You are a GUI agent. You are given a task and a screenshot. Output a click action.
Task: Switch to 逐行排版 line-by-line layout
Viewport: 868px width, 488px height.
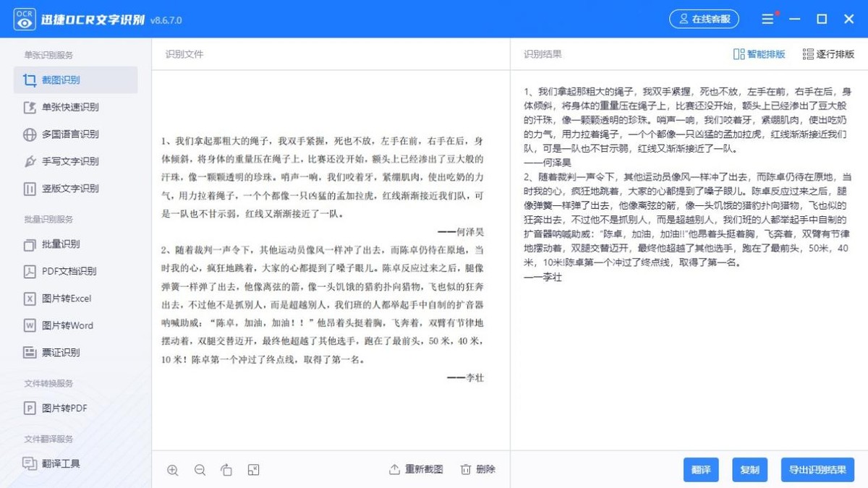pyautogui.click(x=830, y=53)
